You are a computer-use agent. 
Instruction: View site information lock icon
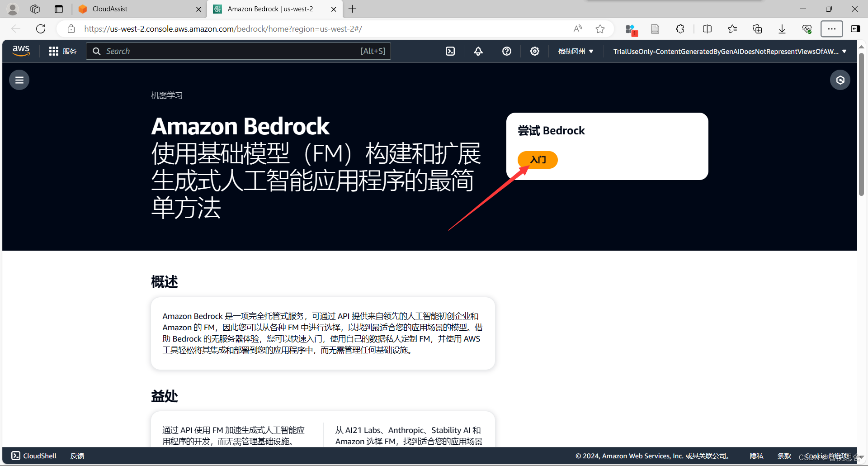pos(71,29)
